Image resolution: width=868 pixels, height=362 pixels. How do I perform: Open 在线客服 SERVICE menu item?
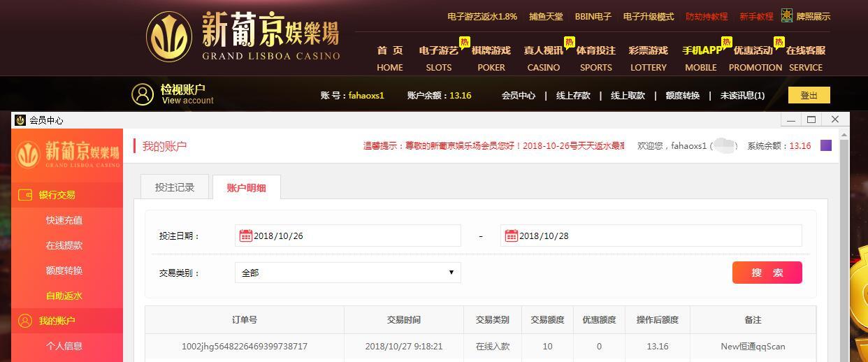[806, 59]
